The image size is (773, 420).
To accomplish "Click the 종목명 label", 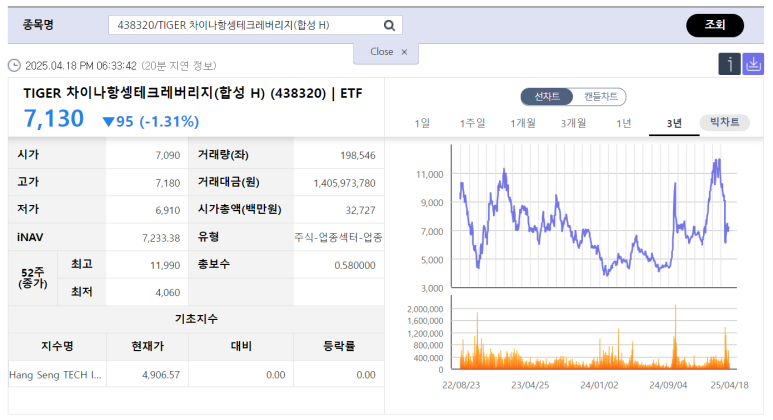I will tap(38, 25).
